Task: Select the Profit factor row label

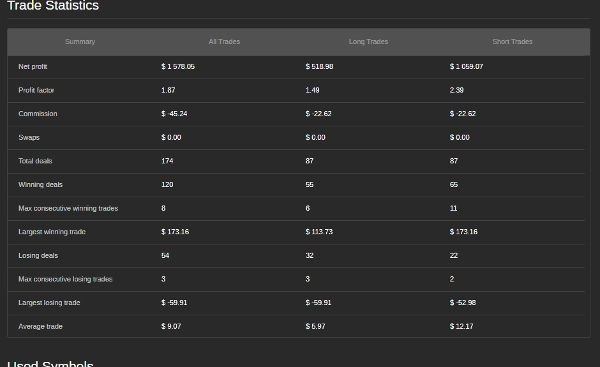Action: tap(36, 90)
